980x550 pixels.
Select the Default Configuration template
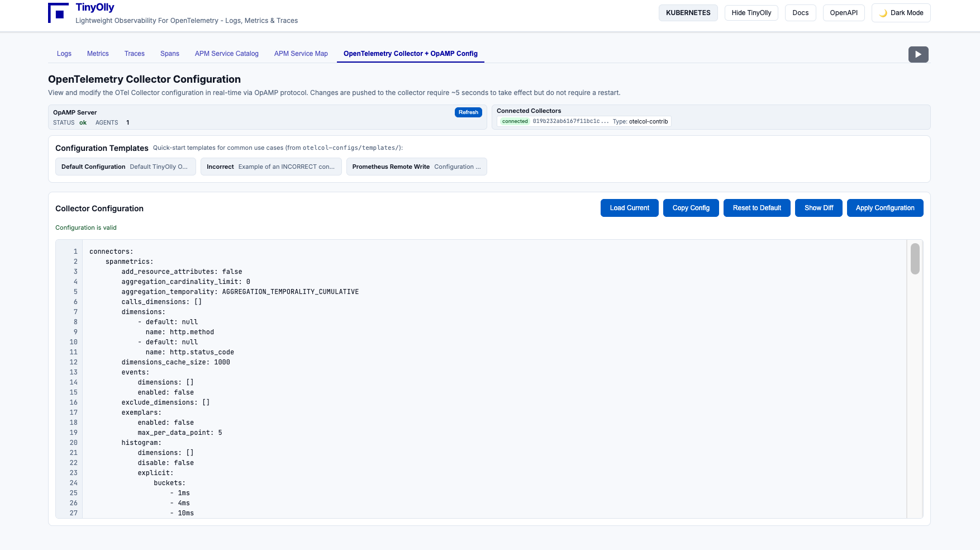(125, 167)
